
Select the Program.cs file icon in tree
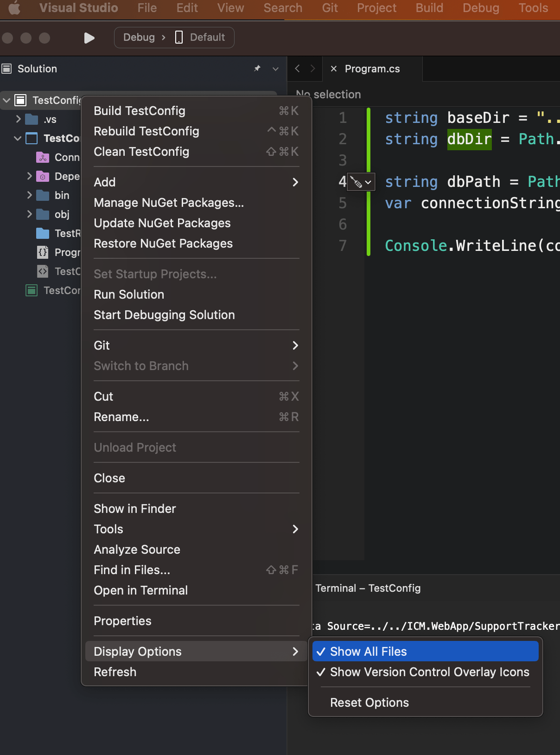coord(43,252)
